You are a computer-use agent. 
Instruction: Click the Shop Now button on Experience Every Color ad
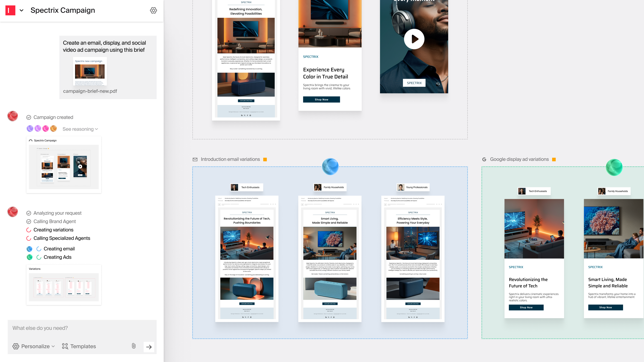[x=321, y=99]
